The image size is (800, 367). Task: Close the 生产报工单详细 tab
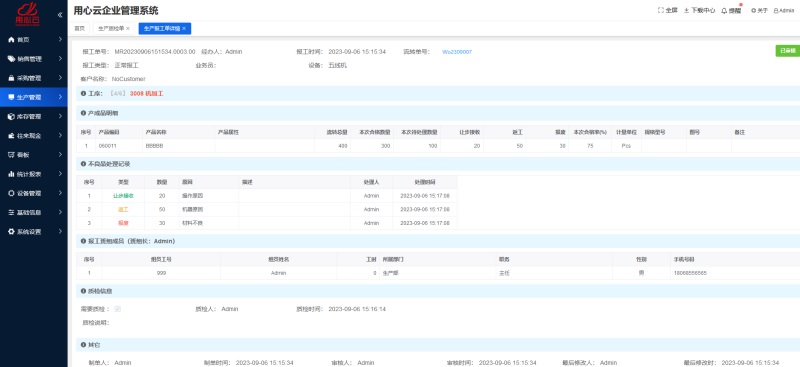point(184,29)
